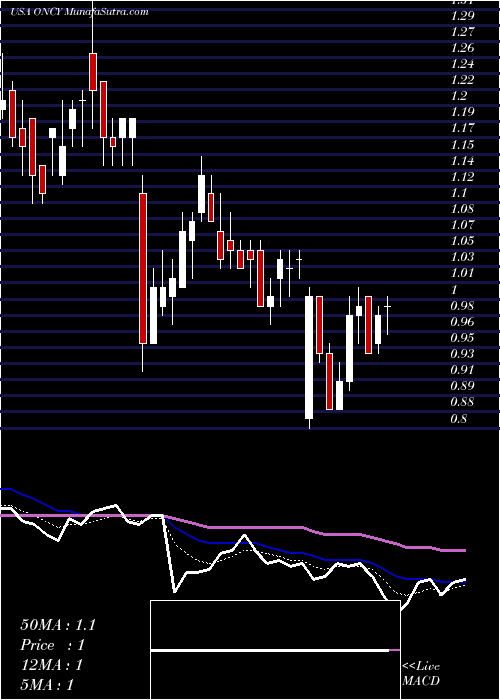The width and height of the screenshot is (500, 700).
Task: Click the 0.95 price axis label
Action: coord(462,338)
